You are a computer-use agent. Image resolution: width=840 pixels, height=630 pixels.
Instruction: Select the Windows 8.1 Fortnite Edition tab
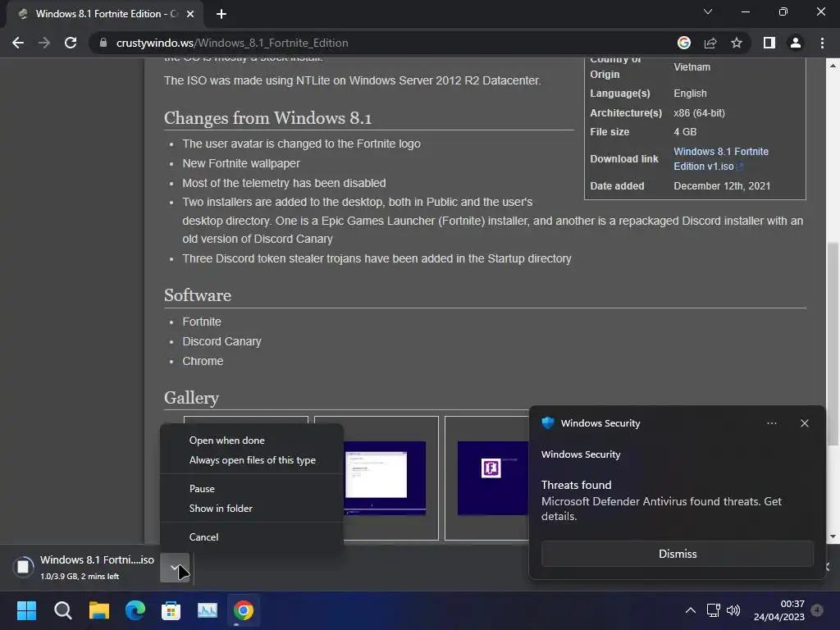(x=104, y=14)
